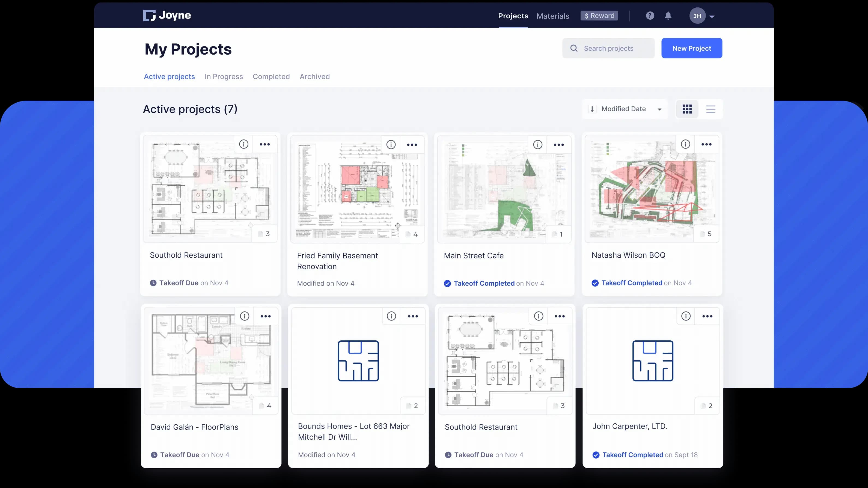This screenshot has height=488, width=868.
Task: Click the info icon on Southold Restaurant card
Action: tap(244, 144)
